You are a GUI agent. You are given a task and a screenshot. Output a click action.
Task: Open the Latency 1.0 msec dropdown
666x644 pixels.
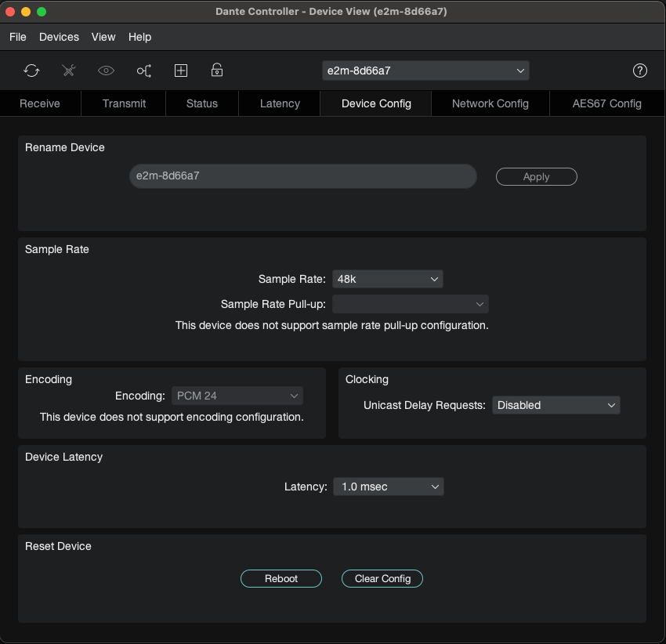point(389,487)
